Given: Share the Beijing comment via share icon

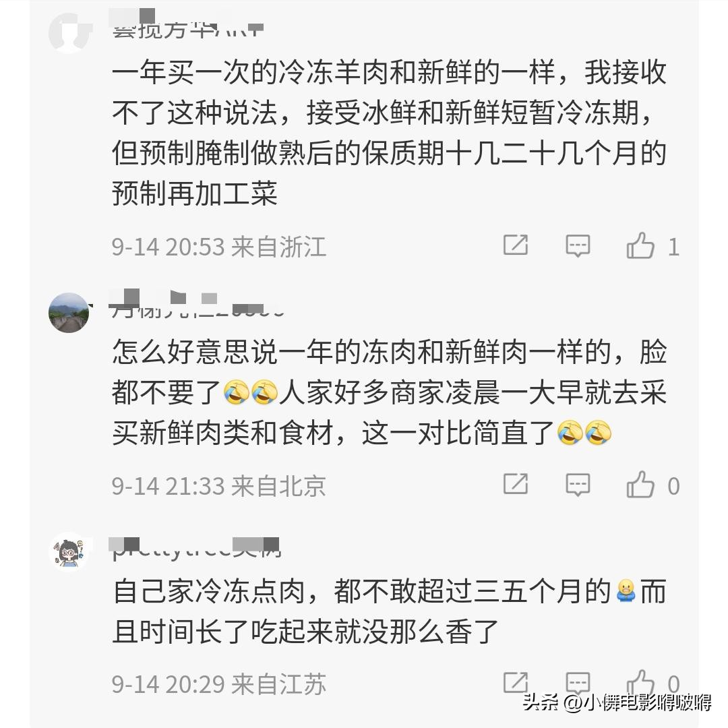Looking at the screenshot, I should point(516,484).
